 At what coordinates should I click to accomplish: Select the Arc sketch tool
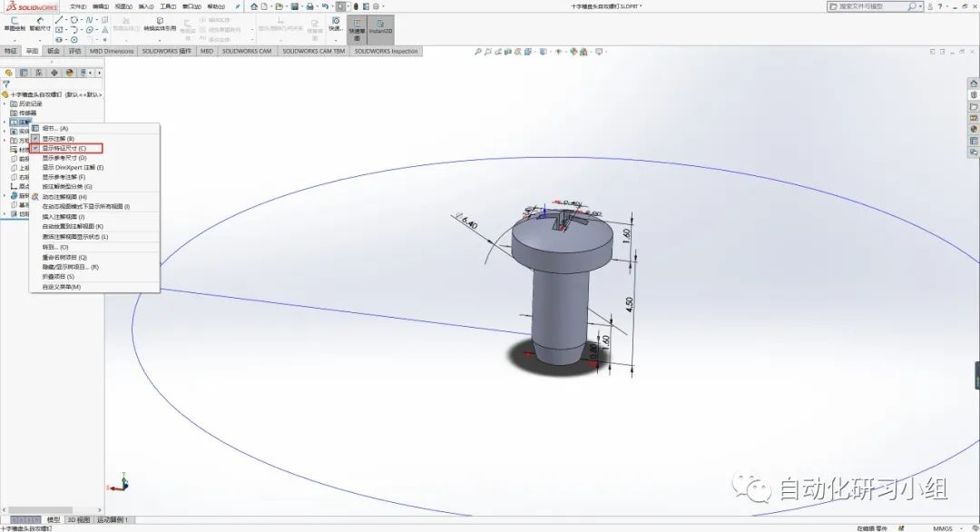pyautogui.click(x=74, y=30)
